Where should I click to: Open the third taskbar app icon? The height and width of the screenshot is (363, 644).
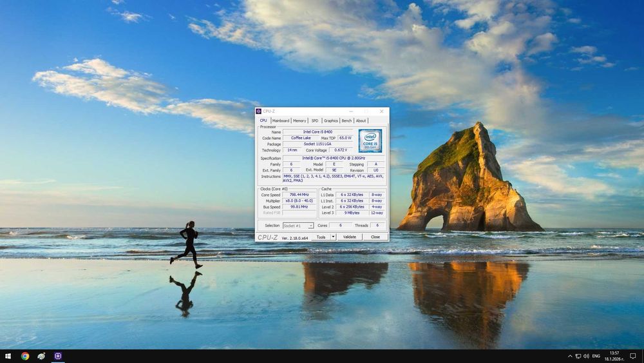41,356
